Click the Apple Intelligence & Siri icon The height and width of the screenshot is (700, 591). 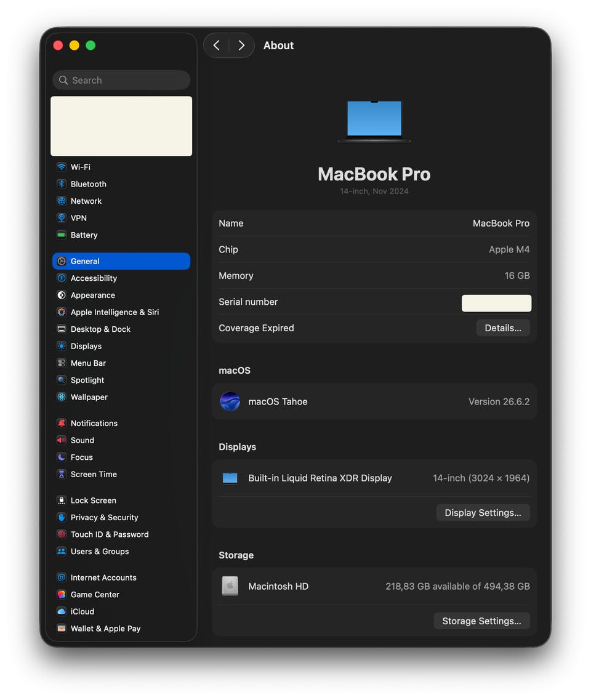[62, 312]
